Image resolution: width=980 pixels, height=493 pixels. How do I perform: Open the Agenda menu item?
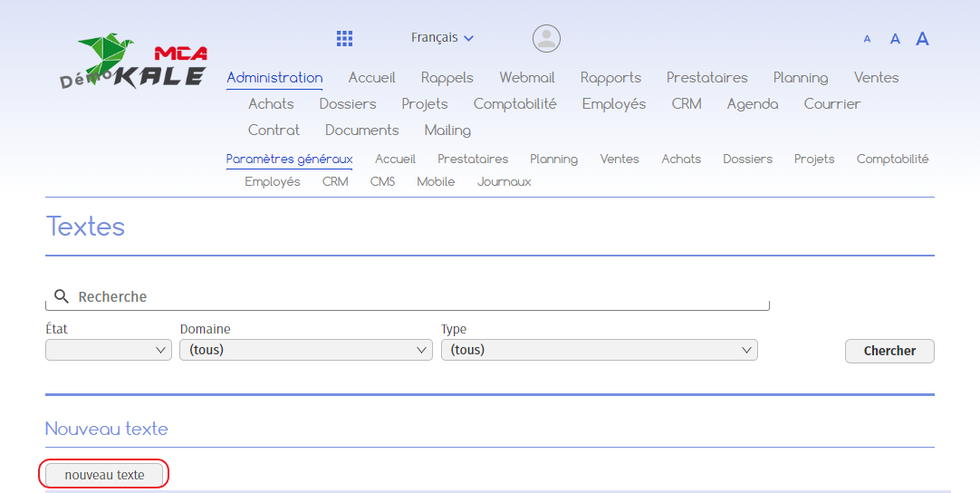click(752, 104)
